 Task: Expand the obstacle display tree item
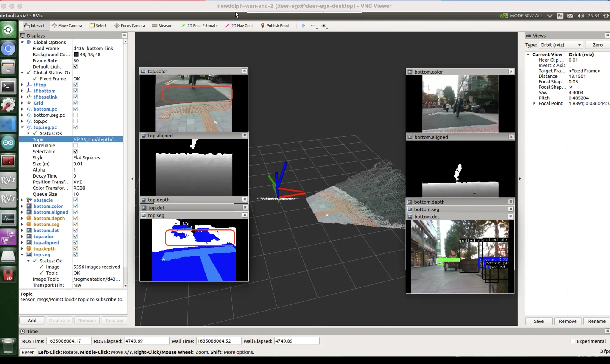pos(22,200)
